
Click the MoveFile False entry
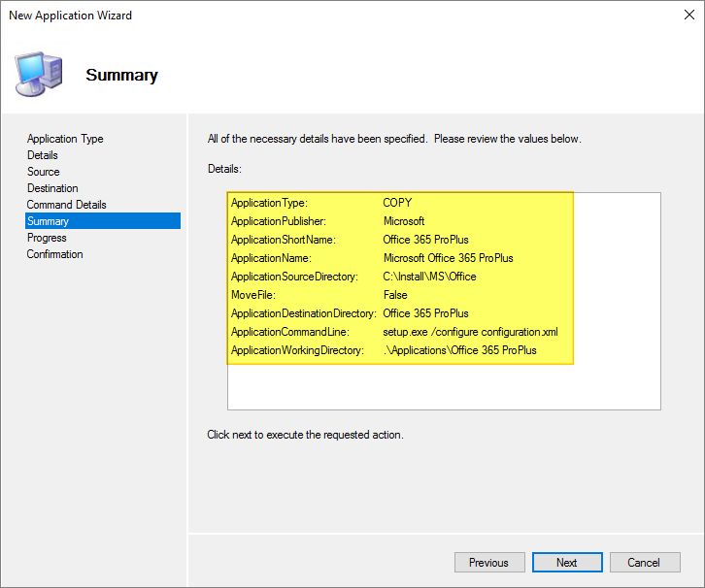[x=395, y=295]
